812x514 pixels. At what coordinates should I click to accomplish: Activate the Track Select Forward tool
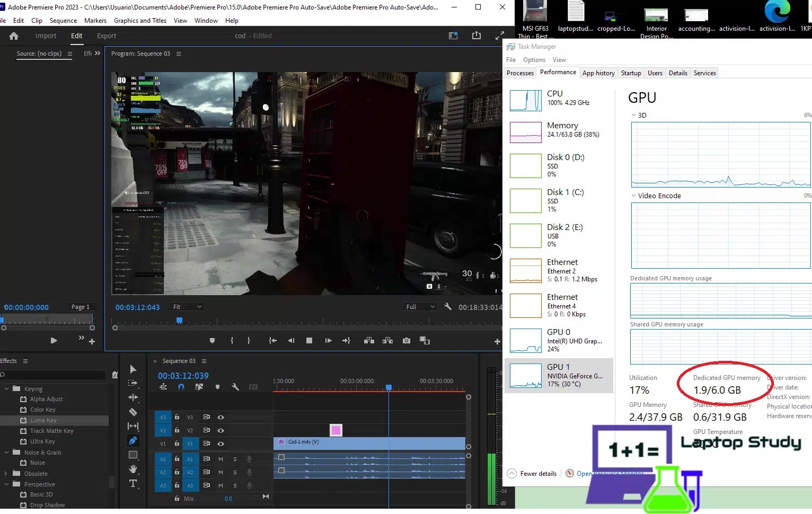click(x=134, y=382)
